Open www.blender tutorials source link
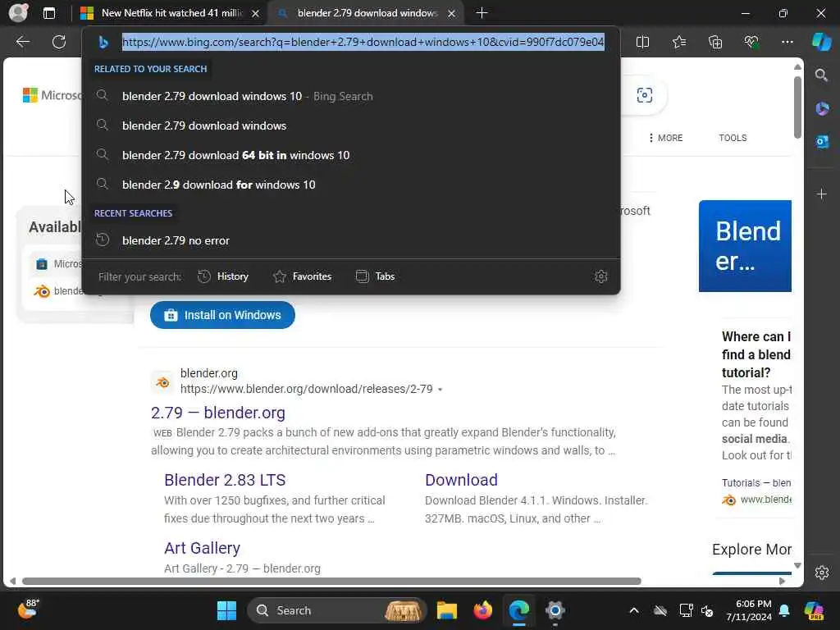The image size is (840, 630). pyautogui.click(x=765, y=500)
